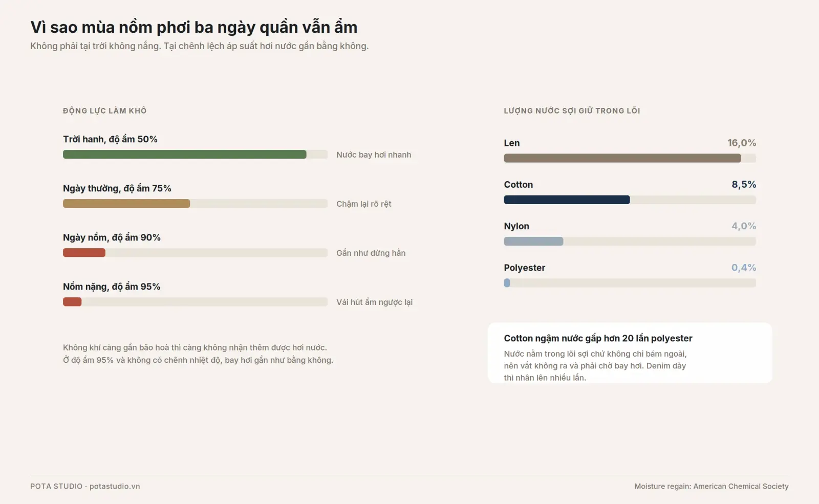Viewport: 819px width, 504px height.
Task: Click the tan bar for Ngày thường 75%
Action: [126, 204]
